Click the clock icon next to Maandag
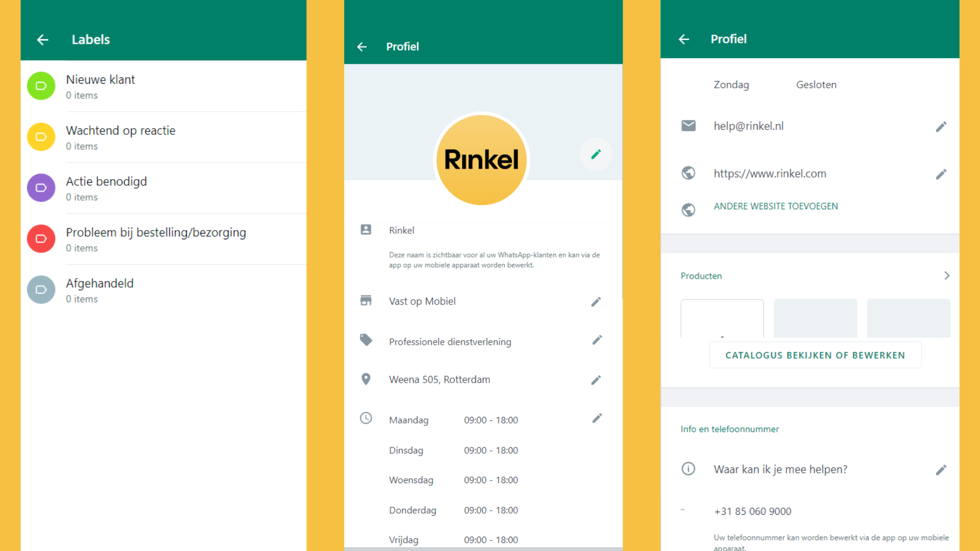The height and width of the screenshot is (551, 980). point(366,418)
